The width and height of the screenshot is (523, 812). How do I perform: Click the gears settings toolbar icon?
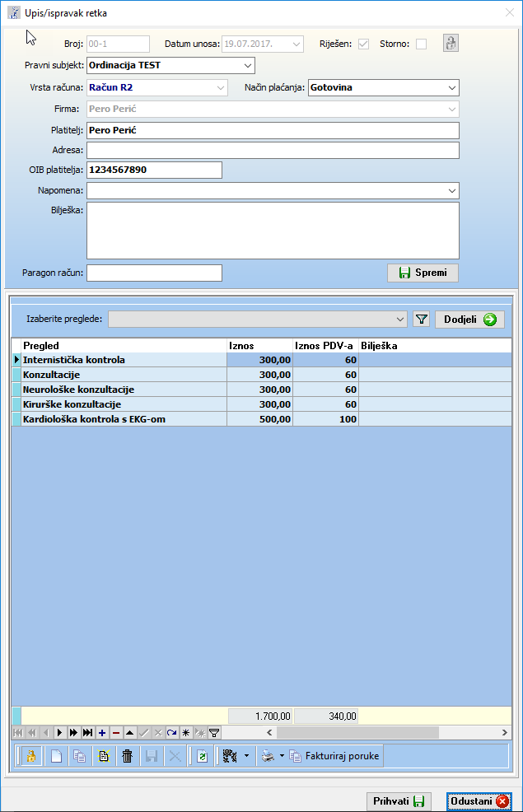point(230,756)
